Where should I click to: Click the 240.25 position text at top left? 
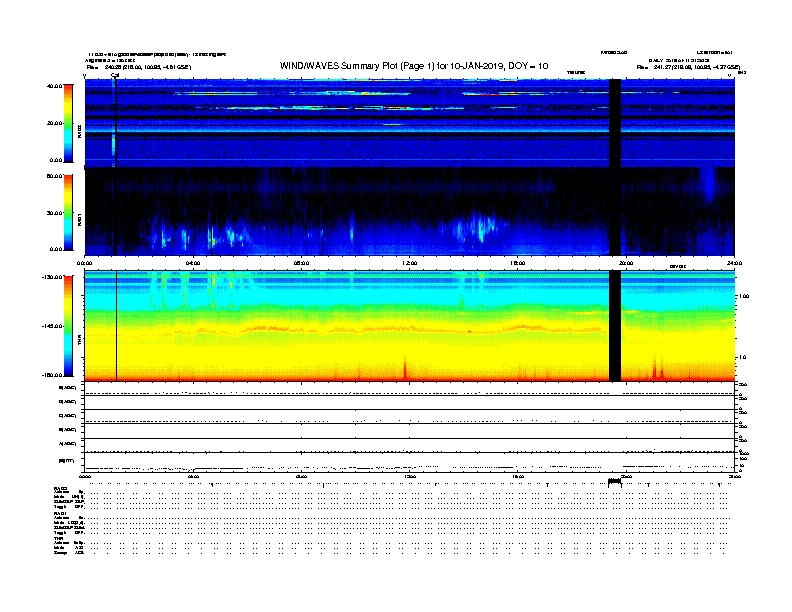pyautogui.click(x=139, y=67)
